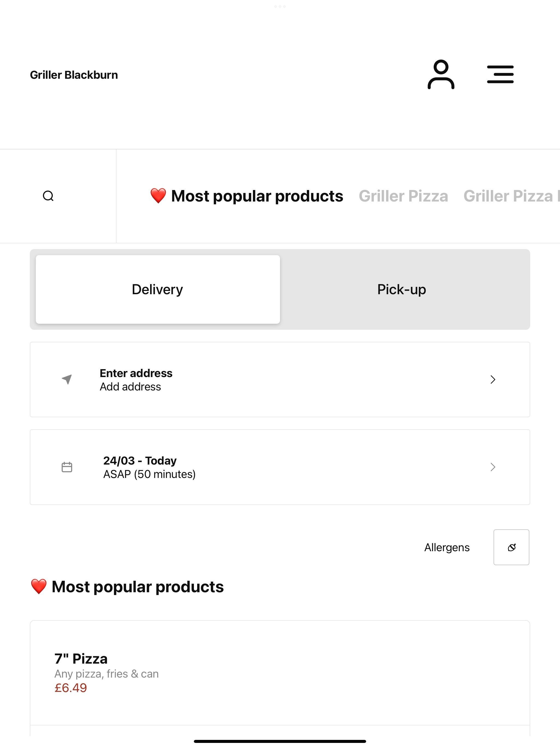Select the Most popular products tab
The height and width of the screenshot is (747, 560).
point(247,196)
